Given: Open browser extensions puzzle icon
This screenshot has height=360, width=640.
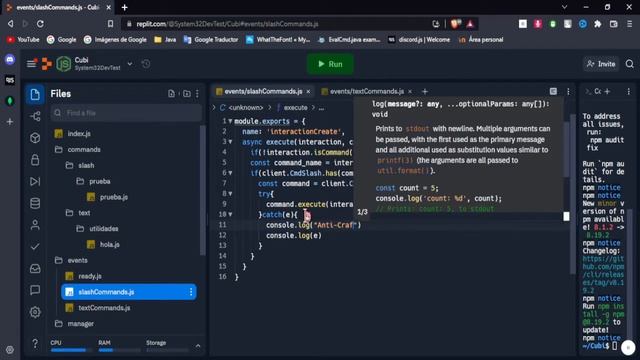Looking at the screenshot, I should point(598,24).
